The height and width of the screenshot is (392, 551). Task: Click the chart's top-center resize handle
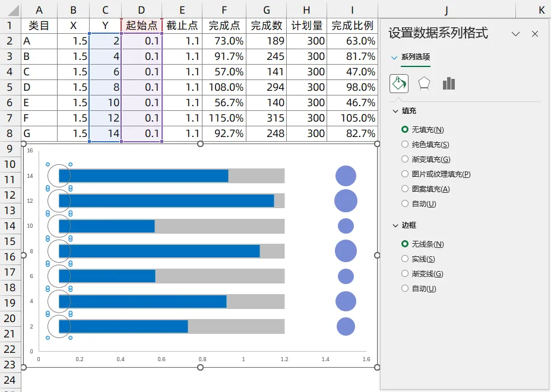point(200,144)
